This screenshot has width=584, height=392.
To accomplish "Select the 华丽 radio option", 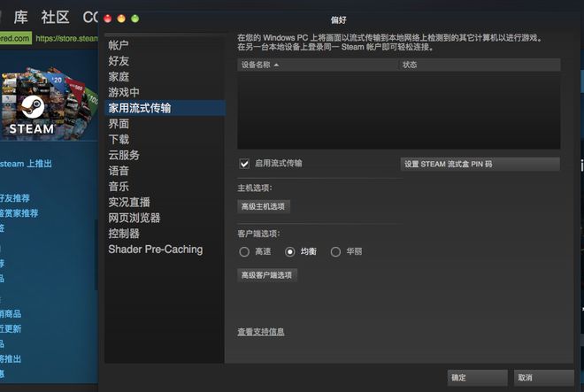I will (335, 252).
